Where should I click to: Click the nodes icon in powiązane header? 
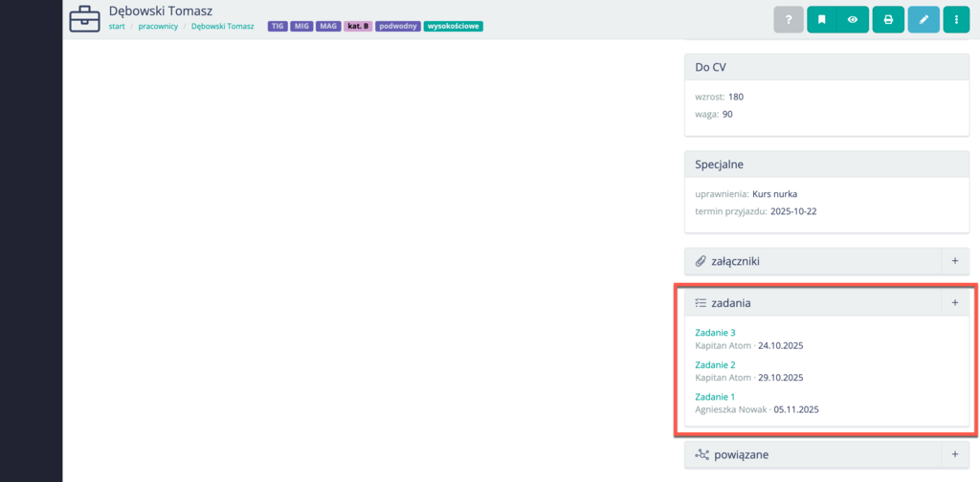(702, 454)
